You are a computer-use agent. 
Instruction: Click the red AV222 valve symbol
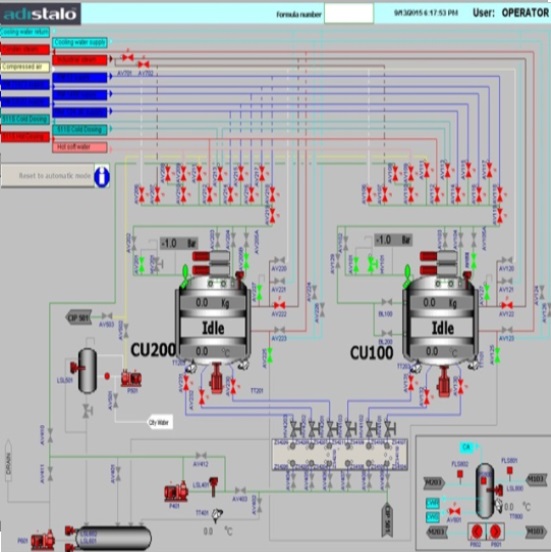[279, 305]
